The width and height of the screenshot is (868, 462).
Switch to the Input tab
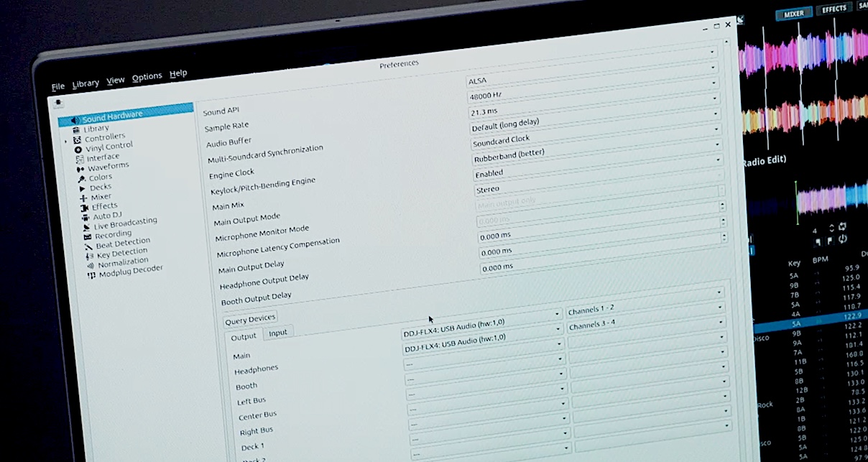click(277, 333)
